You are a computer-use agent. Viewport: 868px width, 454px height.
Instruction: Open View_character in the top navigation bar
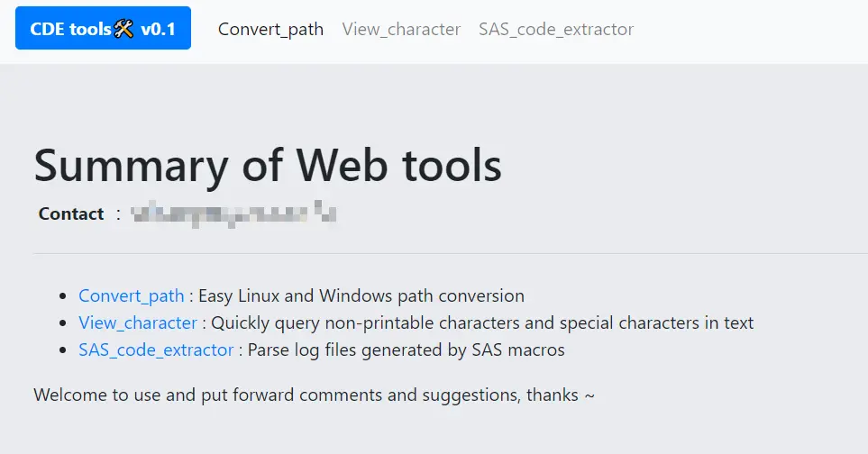pos(401,29)
